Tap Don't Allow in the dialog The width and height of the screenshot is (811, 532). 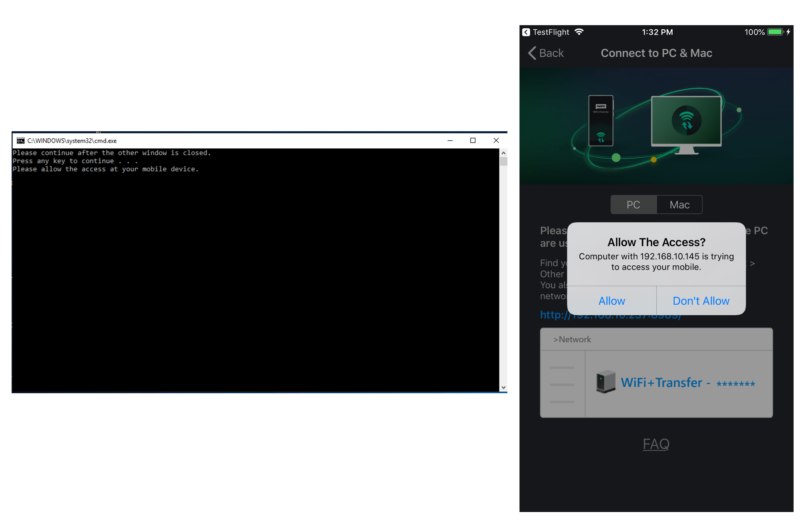701,301
